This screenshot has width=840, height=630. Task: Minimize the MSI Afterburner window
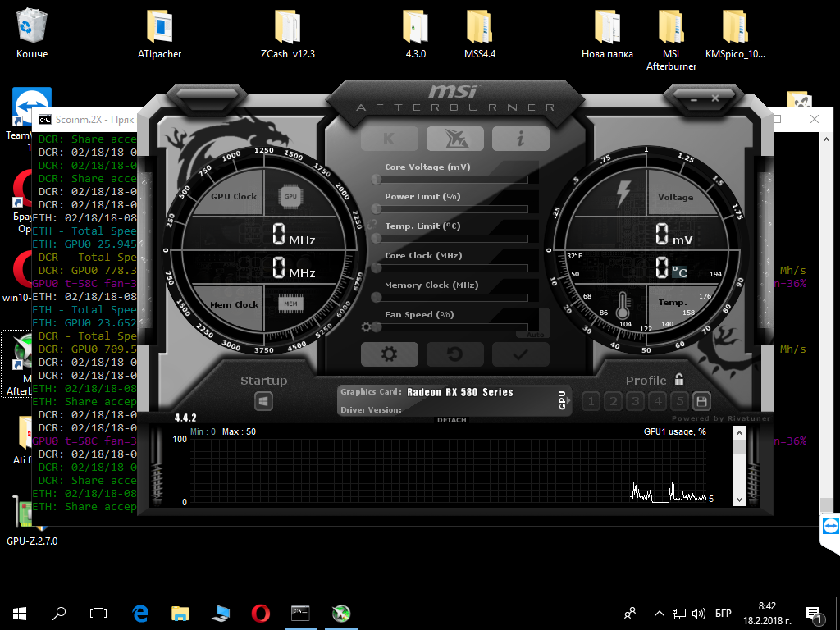point(694,99)
